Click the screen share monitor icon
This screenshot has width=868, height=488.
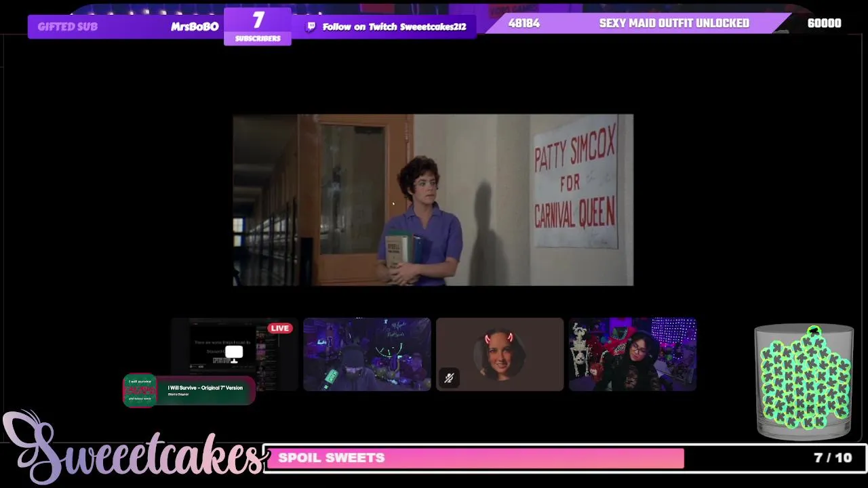(x=234, y=354)
